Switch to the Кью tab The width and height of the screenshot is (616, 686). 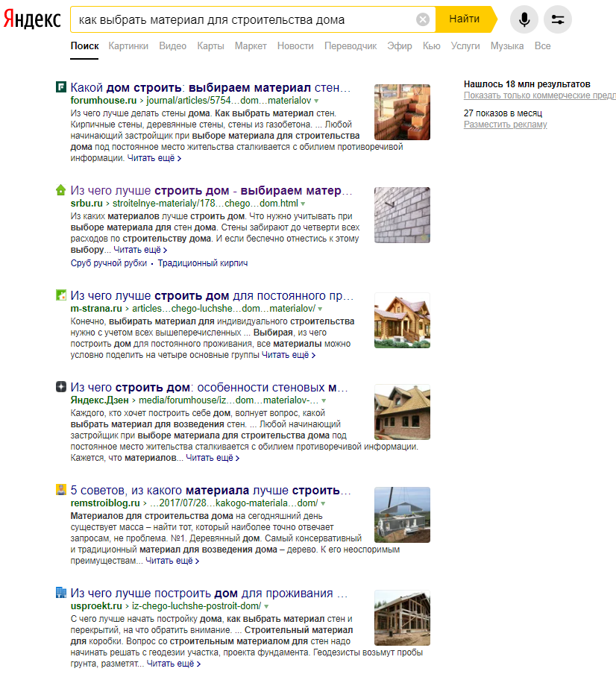[431, 46]
